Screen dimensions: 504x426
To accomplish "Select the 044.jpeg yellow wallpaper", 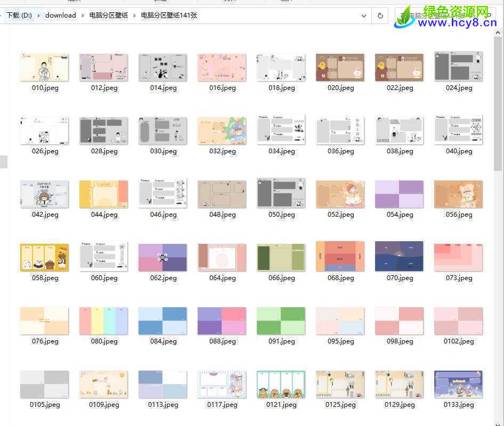I will pos(103,194).
